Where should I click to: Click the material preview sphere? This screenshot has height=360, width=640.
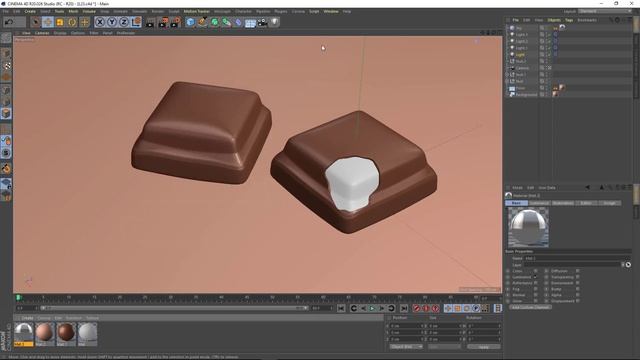coord(528,227)
